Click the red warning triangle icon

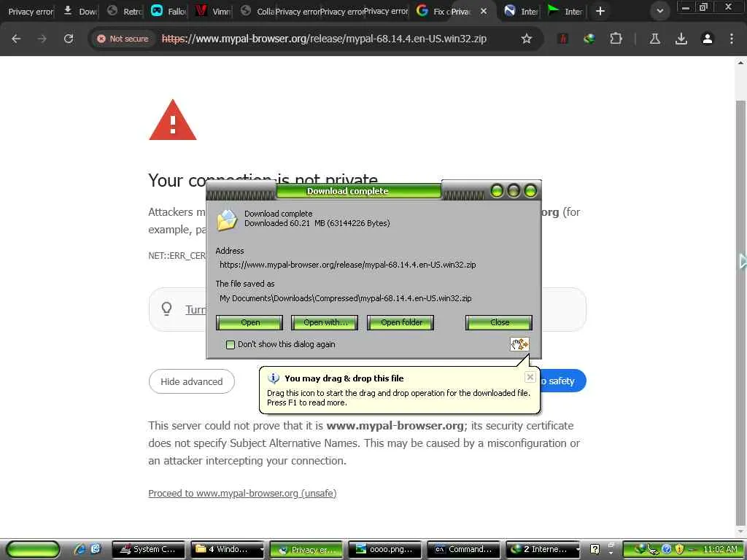(172, 120)
